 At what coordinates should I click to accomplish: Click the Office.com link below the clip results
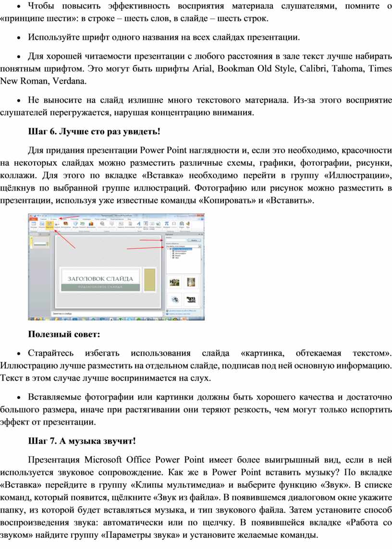pos(183,311)
